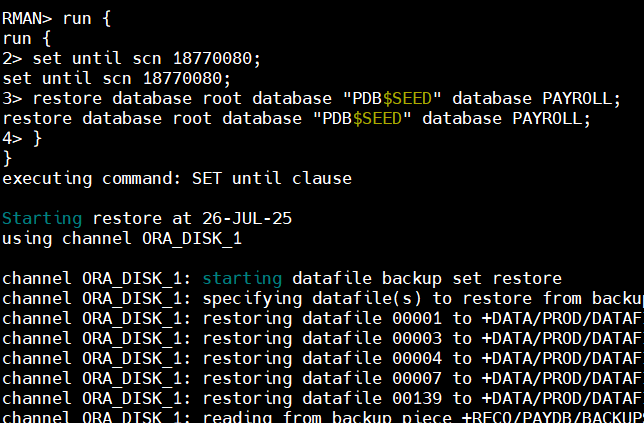Click the '3>' line number prompt
This screenshot has width=644, height=423.
pyautogui.click(x=12, y=98)
